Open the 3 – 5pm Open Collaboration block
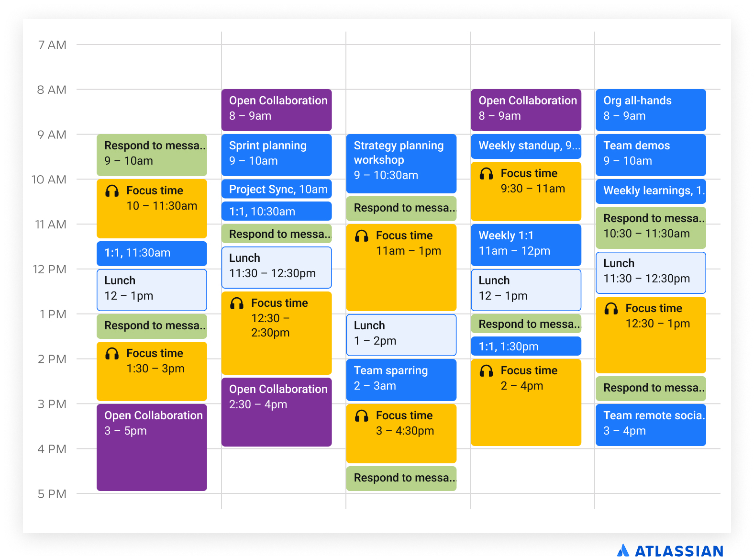 (152, 447)
